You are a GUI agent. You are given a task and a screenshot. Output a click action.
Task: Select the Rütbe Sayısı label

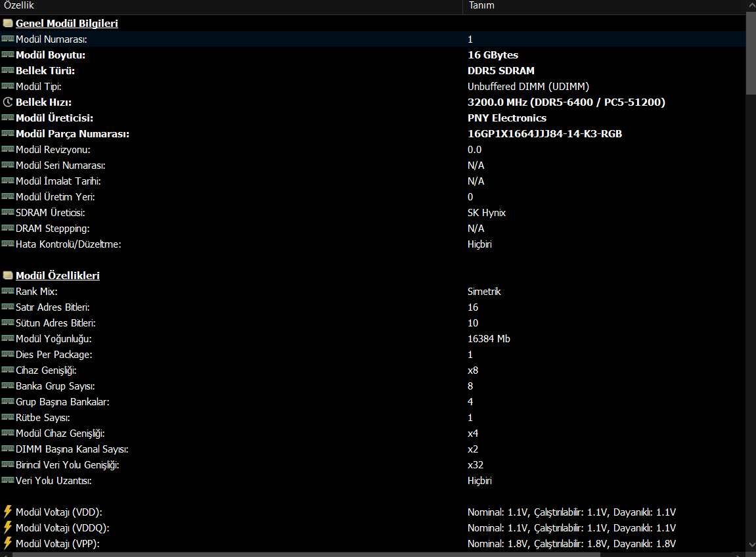pos(43,418)
